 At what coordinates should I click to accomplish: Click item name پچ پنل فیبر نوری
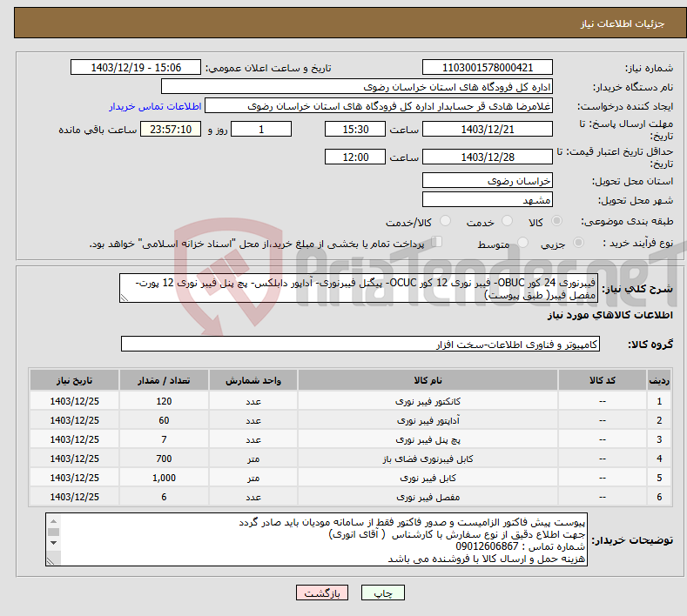428,439
